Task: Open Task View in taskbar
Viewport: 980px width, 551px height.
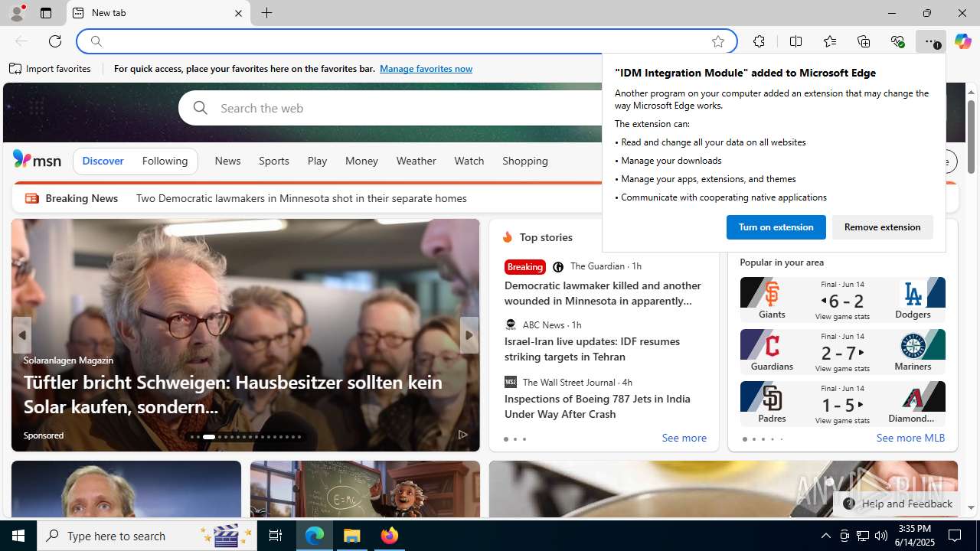Action: [276, 536]
